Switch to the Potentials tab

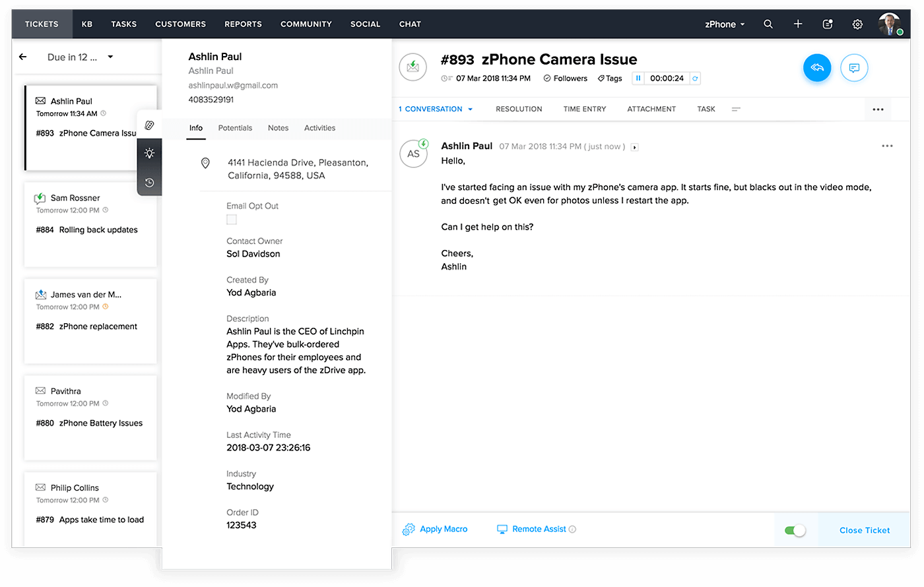pyautogui.click(x=235, y=128)
